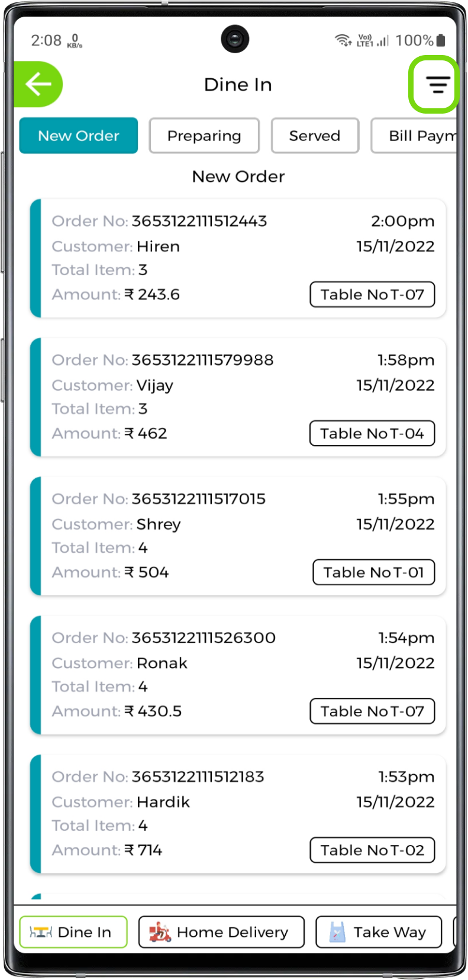The width and height of the screenshot is (468, 980).
Task: Tap Shrey's order number 3653122111517015
Action: click(198, 499)
